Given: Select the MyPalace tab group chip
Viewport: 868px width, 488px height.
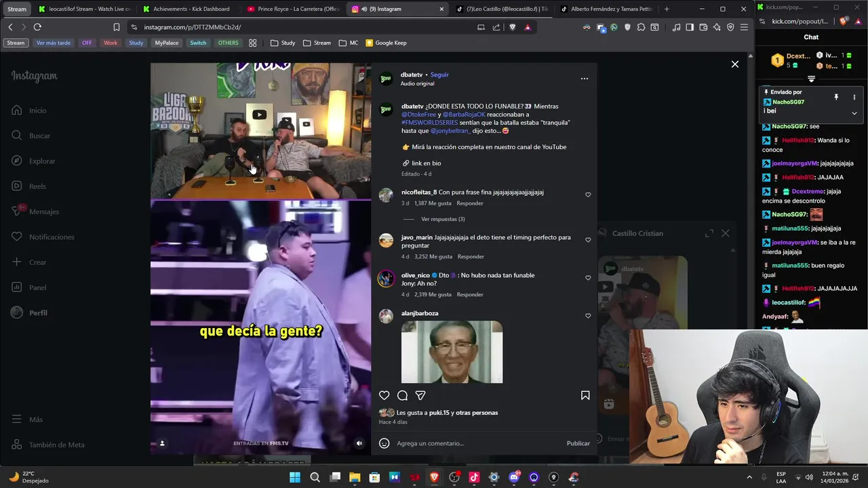Looking at the screenshot, I should pyautogui.click(x=167, y=43).
